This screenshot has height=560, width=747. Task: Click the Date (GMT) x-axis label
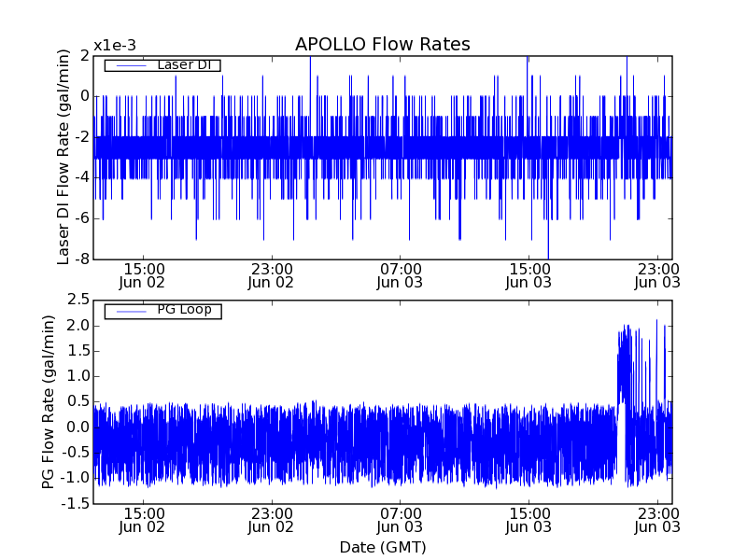coord(383,547)
